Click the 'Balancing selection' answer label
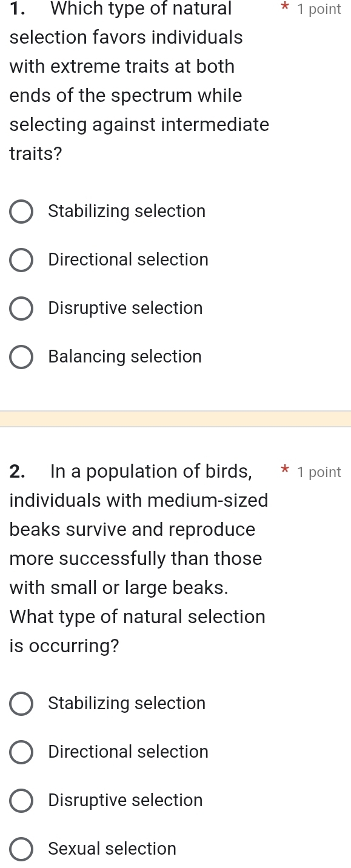 (124, 356)
